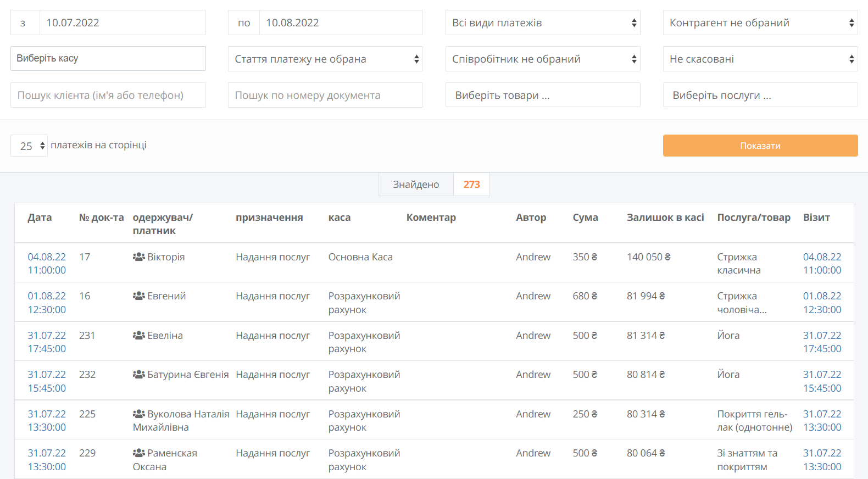Open visit link 01.08.22 12:30:00
The image size is (868, 479).
click(822, 303)
